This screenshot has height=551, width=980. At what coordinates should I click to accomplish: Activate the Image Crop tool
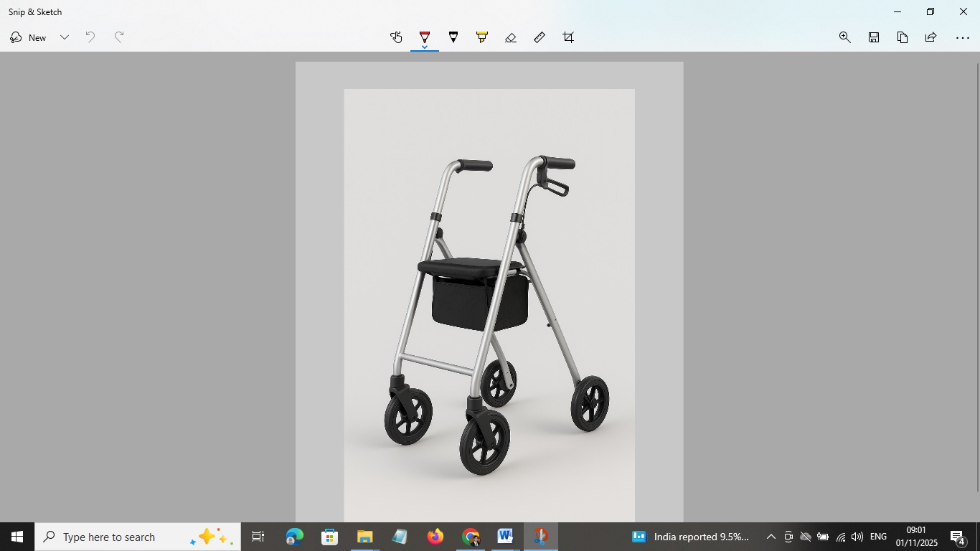click(568, 37)
